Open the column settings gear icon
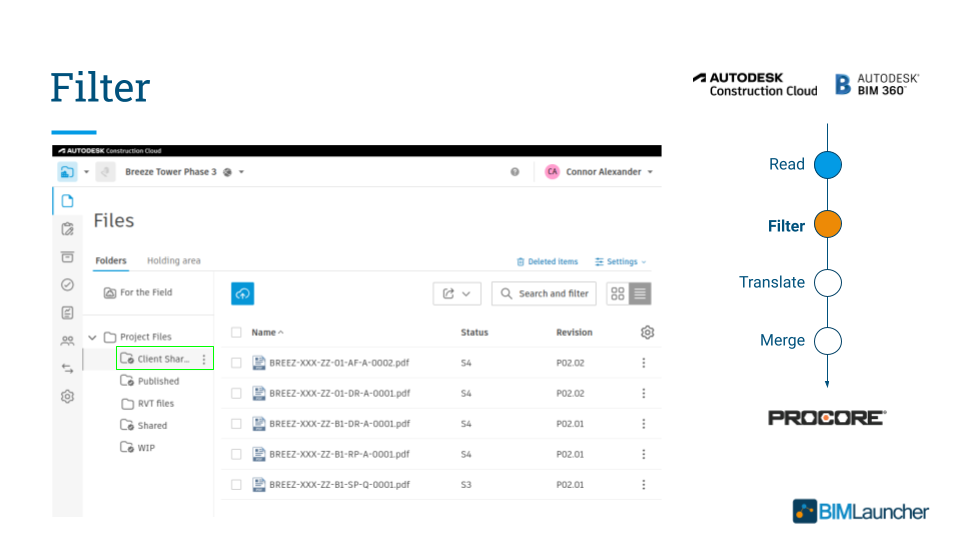This screenshot has height=540, width=960. coord(647,332)
